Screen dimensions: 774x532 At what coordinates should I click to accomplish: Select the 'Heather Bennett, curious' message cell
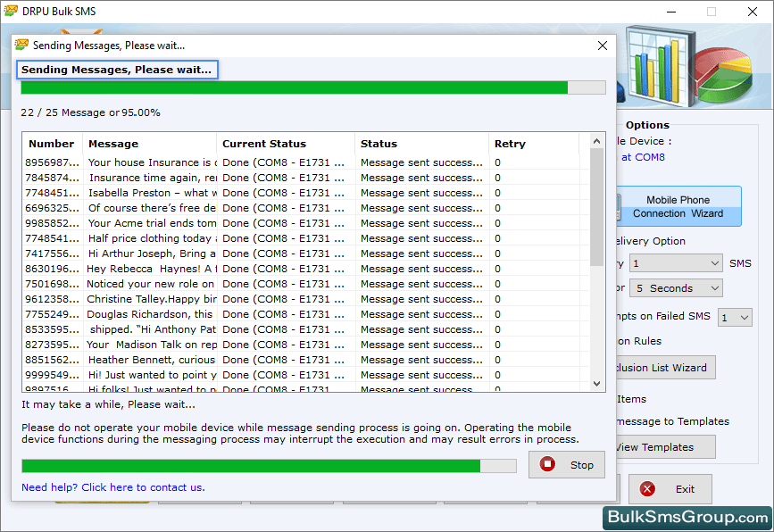152,360
